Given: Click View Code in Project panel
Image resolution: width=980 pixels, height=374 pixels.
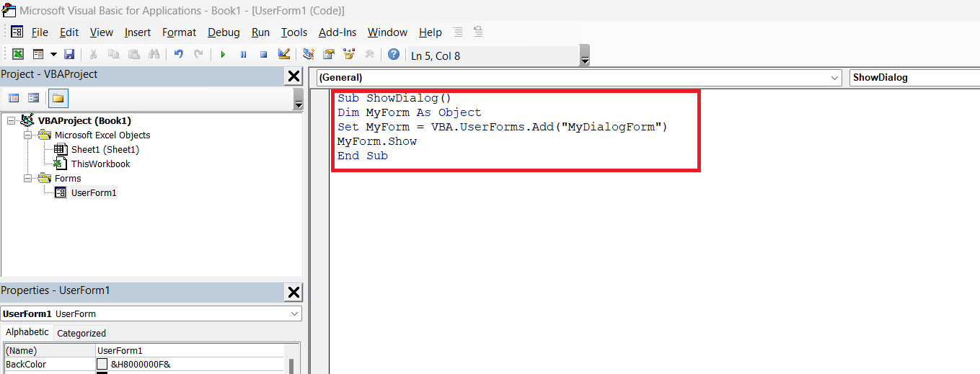Looking at the screenshot, I should coord(14,98).
